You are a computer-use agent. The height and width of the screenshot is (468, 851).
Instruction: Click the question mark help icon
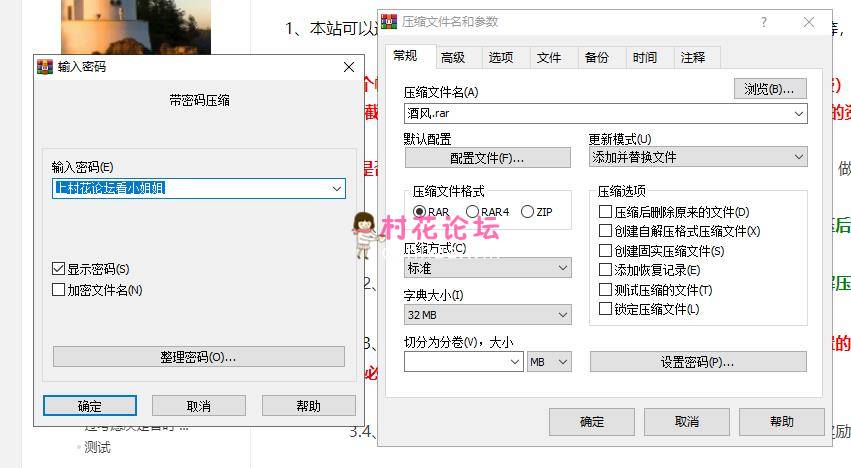764,22
